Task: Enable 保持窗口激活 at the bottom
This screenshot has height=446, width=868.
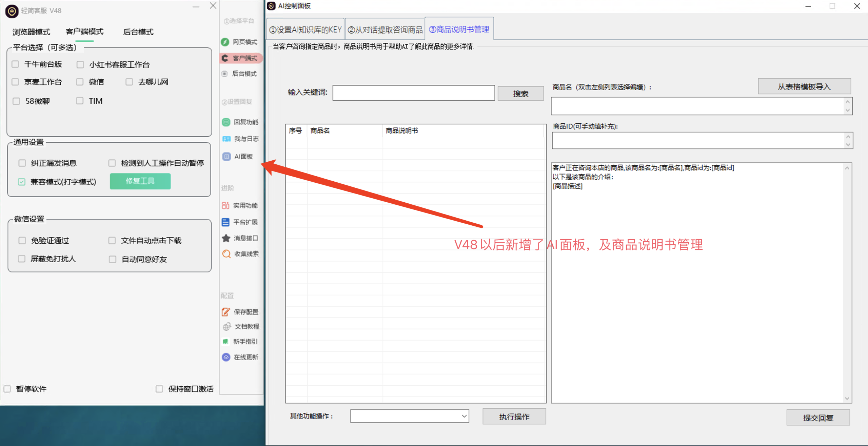Action: [x=159, y=389]
